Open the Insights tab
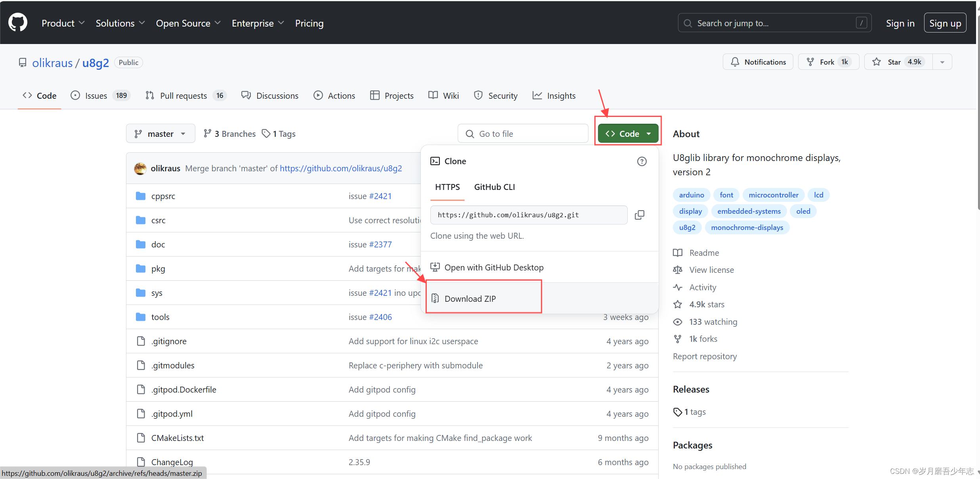Viewport: 980px width, 479px height. coord(554,96)
